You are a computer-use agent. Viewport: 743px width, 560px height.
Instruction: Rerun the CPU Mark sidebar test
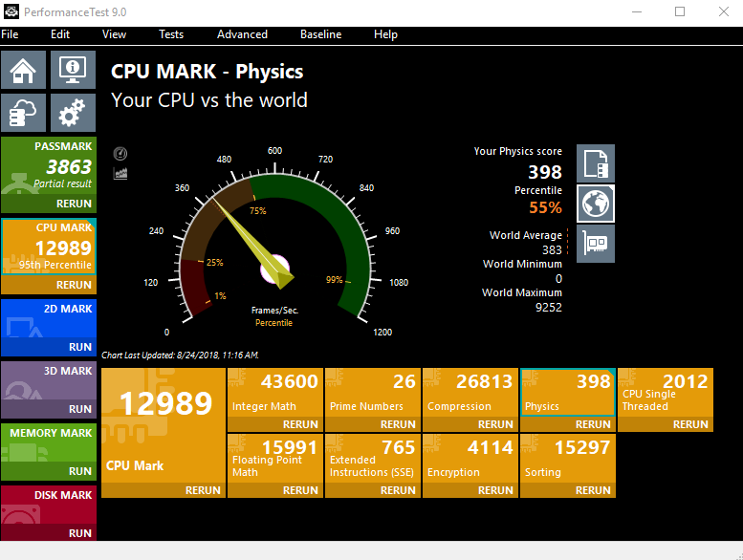pyautogui.click(x=74, y=285)
